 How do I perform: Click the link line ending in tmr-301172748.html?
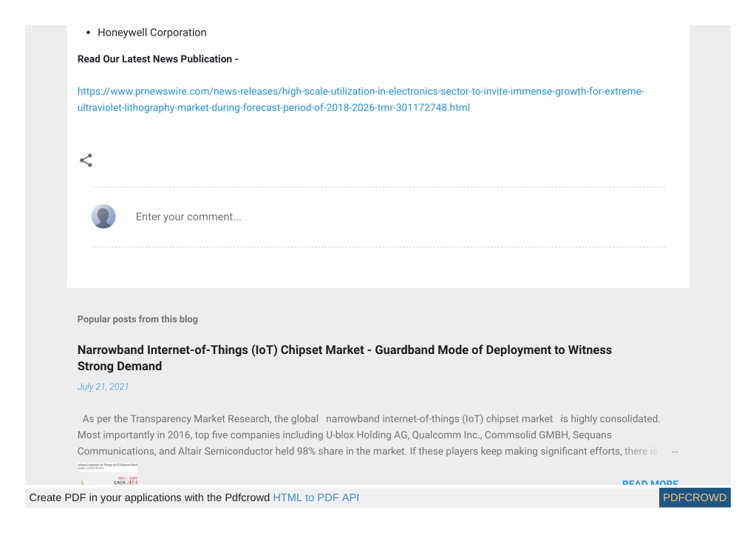click(273, 107)
